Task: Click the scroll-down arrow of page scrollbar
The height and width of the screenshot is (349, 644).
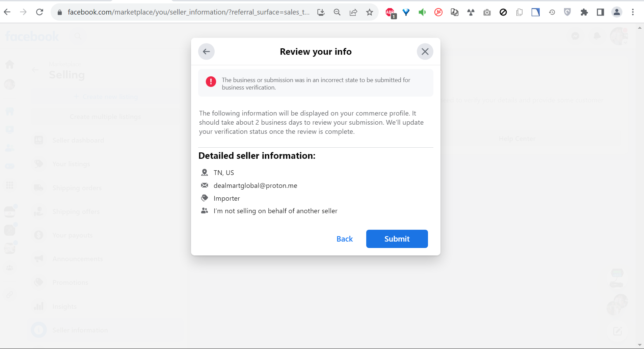Action: tap(640, 345)
